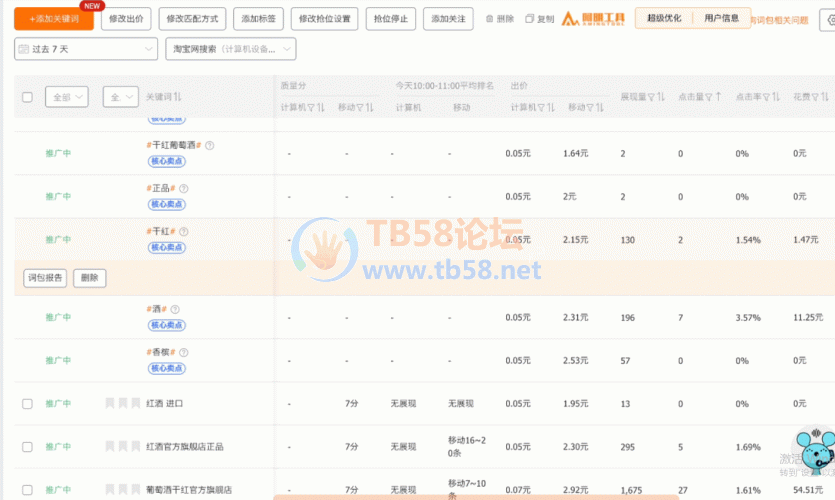
Task: Click the help icon next to #正品#
Action: click(184, 188)
